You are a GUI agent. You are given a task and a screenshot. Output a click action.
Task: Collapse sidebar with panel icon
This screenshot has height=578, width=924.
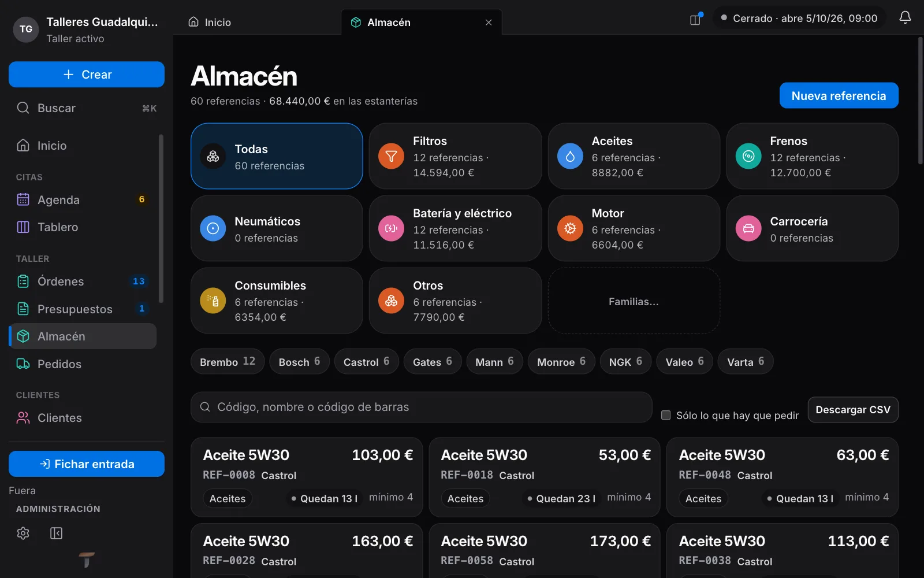pyautogui.click(x=56, y=533)
